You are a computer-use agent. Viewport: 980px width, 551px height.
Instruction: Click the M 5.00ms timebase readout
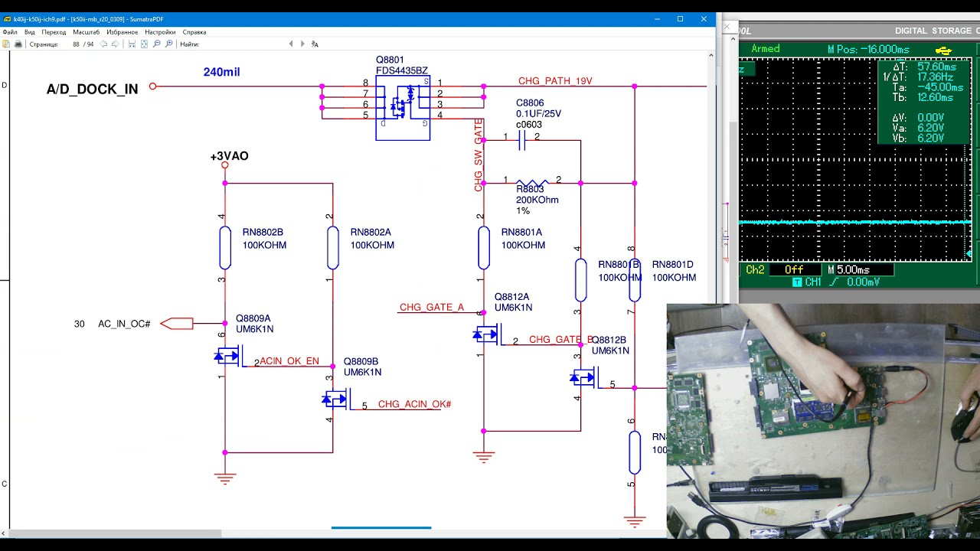point(860,269)
